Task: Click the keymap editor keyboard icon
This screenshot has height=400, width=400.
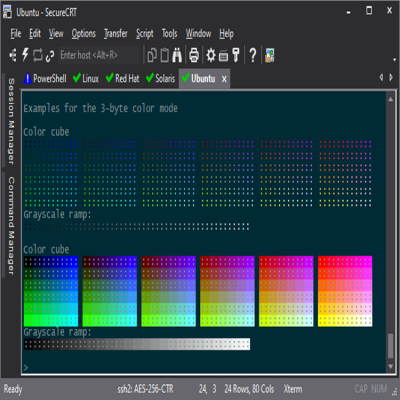Action: coord(223,56)
